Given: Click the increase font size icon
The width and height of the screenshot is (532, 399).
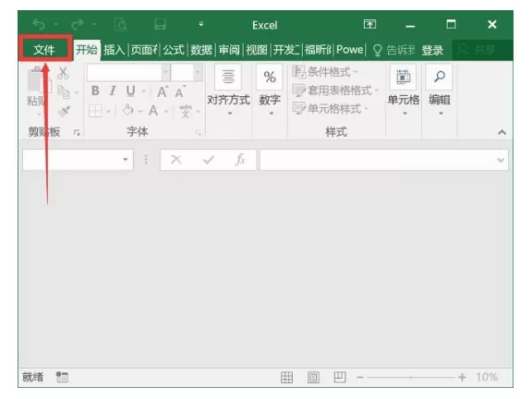Looking at the screenshot, I should pyautogui.click(x=163, y=91).
